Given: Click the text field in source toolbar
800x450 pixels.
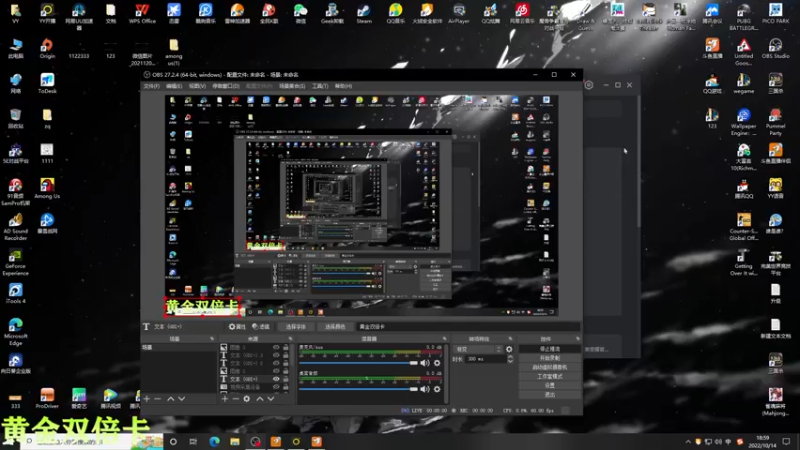Looking at the screenshot, I should (468, 327).
